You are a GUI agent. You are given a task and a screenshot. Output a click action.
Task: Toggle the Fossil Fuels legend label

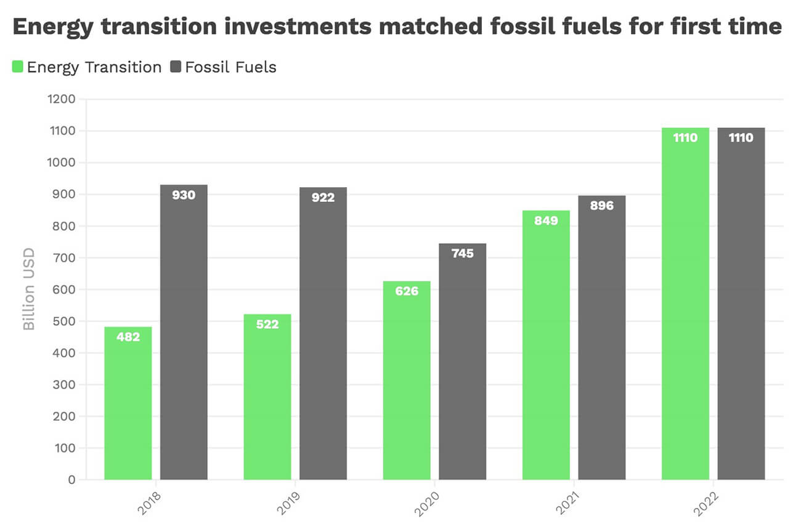[x=230, y=67]
